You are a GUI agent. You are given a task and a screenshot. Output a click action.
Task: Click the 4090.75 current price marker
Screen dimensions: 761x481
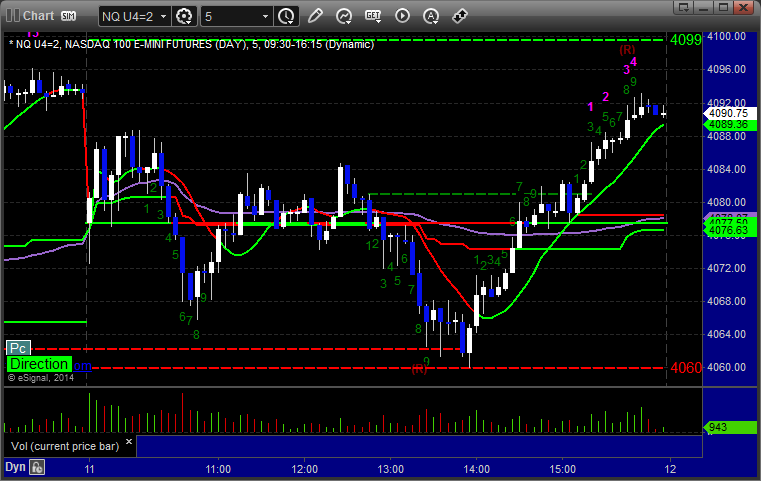[x=730, y=113]
